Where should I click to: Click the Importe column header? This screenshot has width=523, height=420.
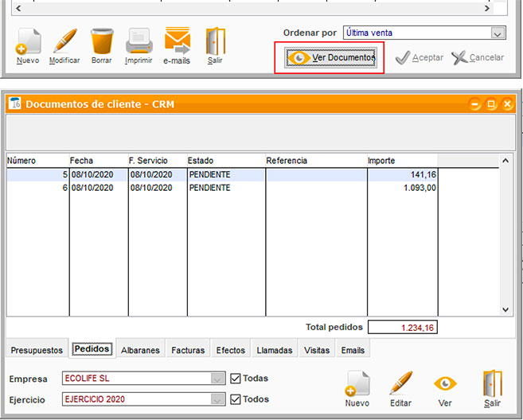pos(402,161)
